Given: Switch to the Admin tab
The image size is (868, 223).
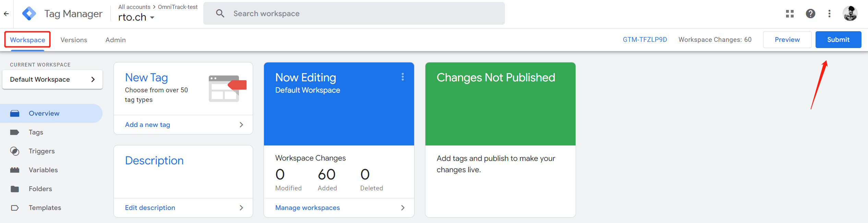Looking at the screenshot, I should 116,40.
